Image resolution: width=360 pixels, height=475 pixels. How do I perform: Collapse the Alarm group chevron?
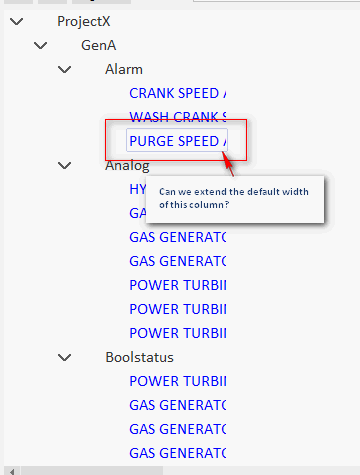65,70
